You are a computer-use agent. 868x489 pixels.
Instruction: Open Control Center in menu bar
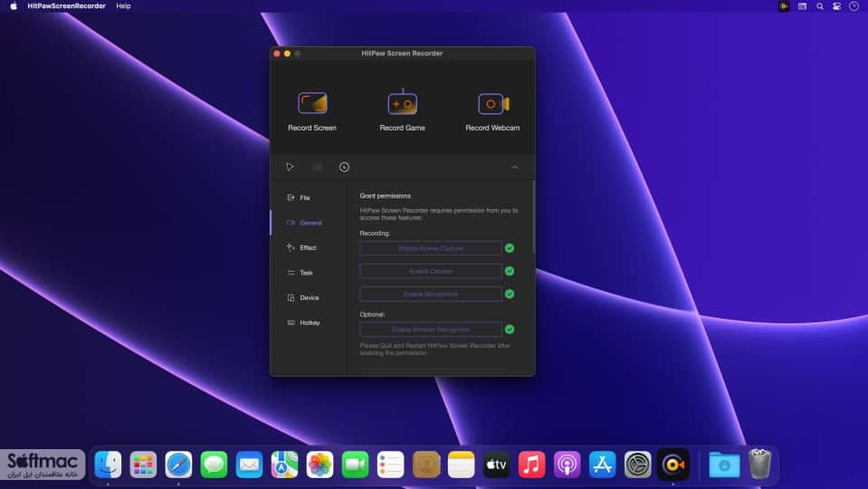(837, 6)
